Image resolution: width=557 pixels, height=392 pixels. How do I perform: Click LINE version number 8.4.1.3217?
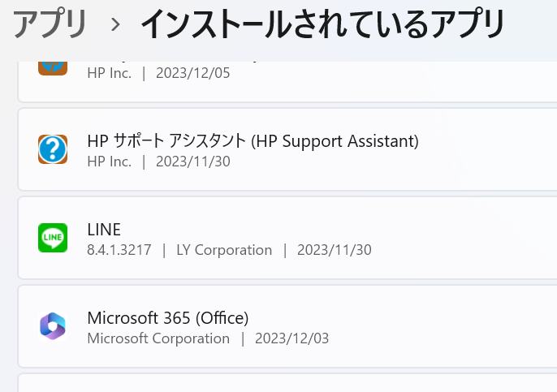[x=119, y=250]
